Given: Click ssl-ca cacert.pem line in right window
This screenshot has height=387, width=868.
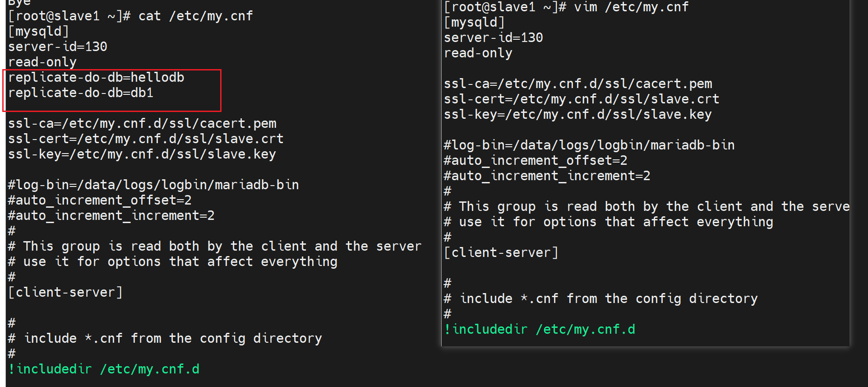Looking at the screenshot, I should (x=578, y=84).
